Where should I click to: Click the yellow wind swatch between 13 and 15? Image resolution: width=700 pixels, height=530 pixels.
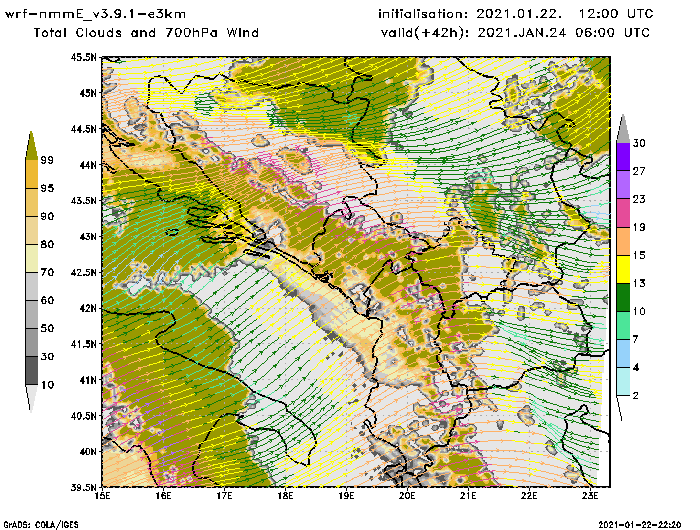[623, 269]
